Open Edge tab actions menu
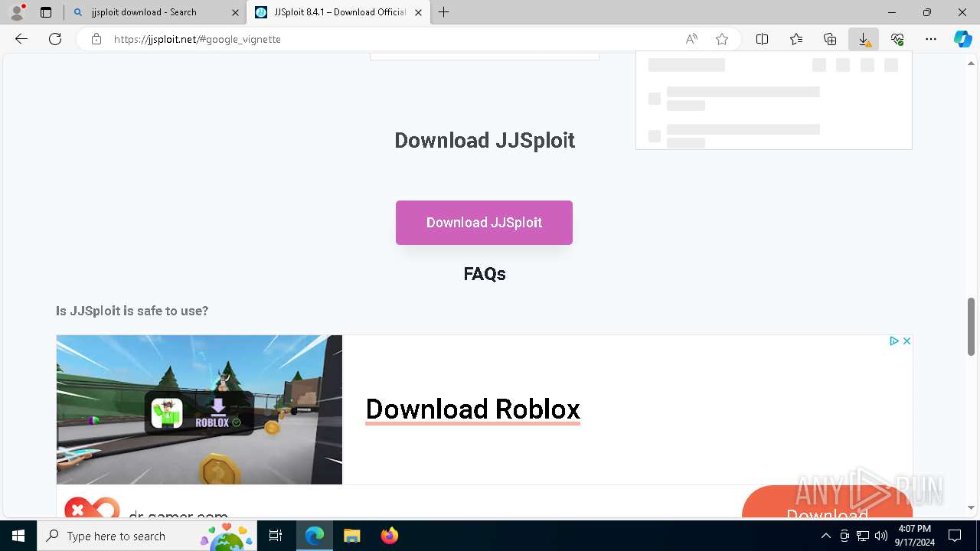 click(46, 12)
